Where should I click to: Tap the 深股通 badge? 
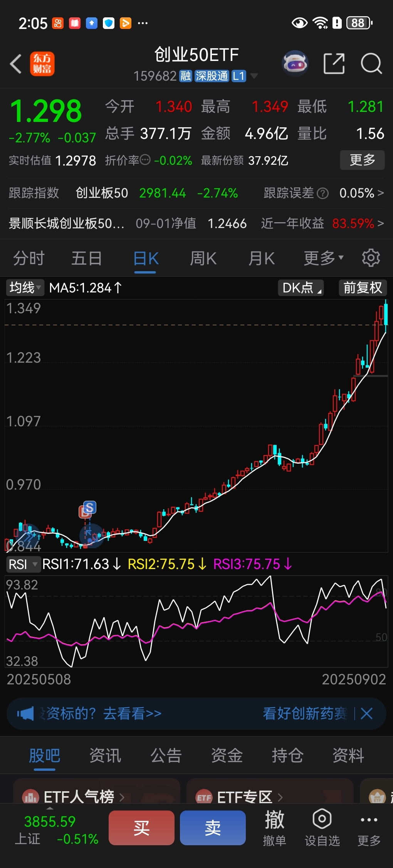(212, 76)
